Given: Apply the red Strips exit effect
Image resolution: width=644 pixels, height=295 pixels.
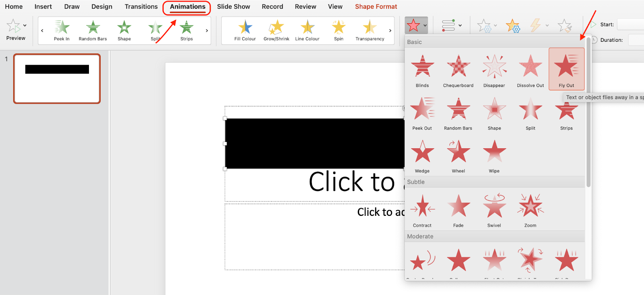Looking at the screenshot, I should coord(566,117).
